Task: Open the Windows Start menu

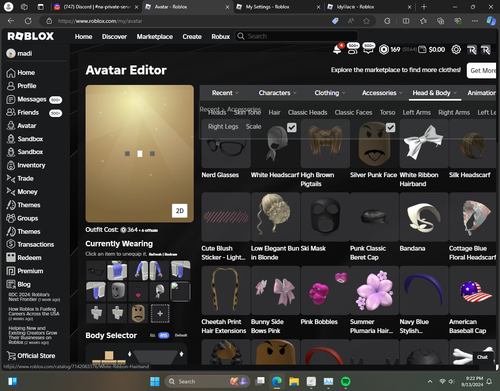Action: click(x=155, y=381)
